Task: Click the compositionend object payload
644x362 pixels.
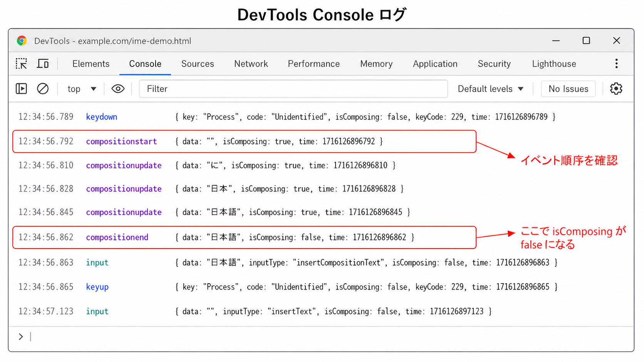Action: tap(295, 237)
